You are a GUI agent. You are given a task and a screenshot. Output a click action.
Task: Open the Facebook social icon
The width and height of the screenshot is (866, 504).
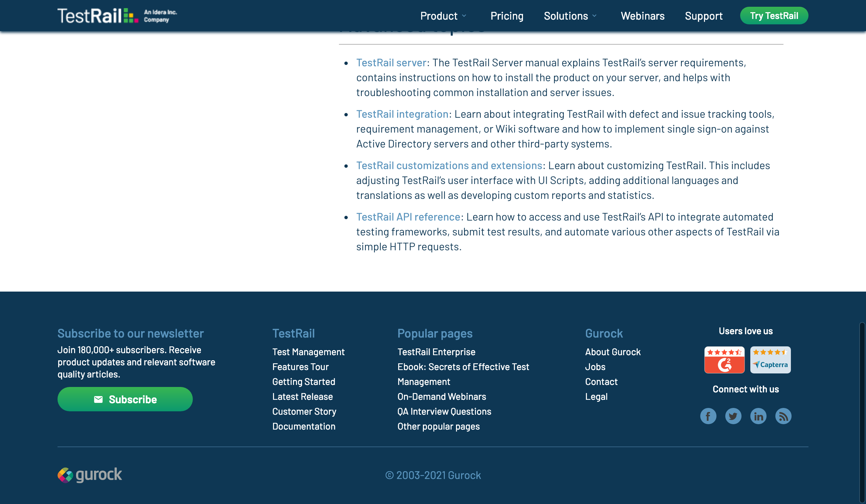pyautogui.click(x=708, y=416)
